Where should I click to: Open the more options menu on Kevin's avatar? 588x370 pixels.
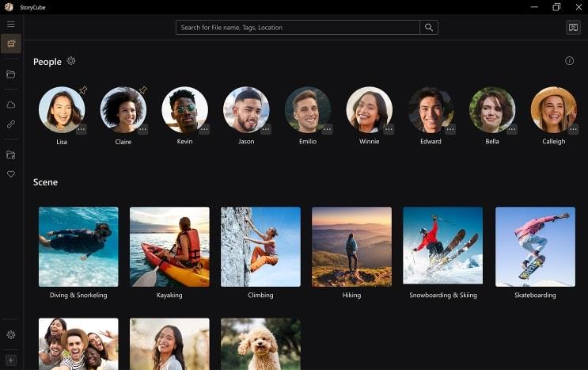coord(204,129)
